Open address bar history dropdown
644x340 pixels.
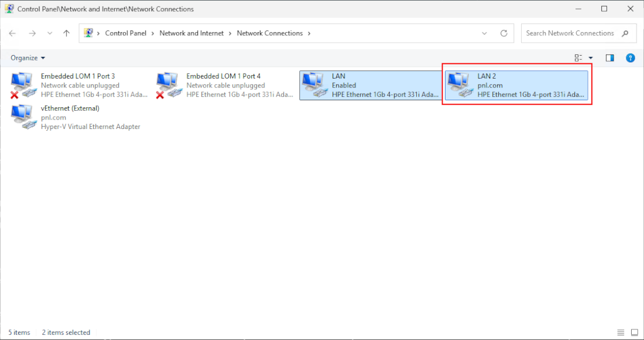(x=484, y=33)
